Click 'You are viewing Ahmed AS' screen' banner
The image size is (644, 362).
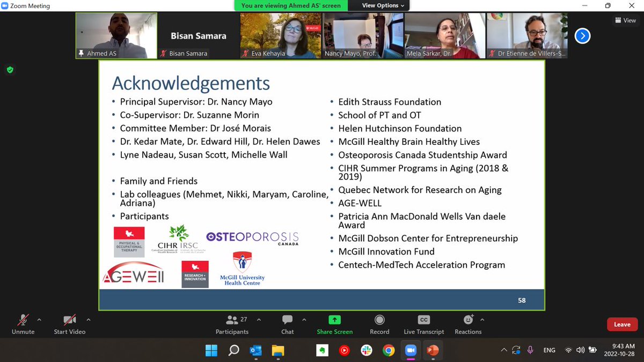click(x=291, y=5)
